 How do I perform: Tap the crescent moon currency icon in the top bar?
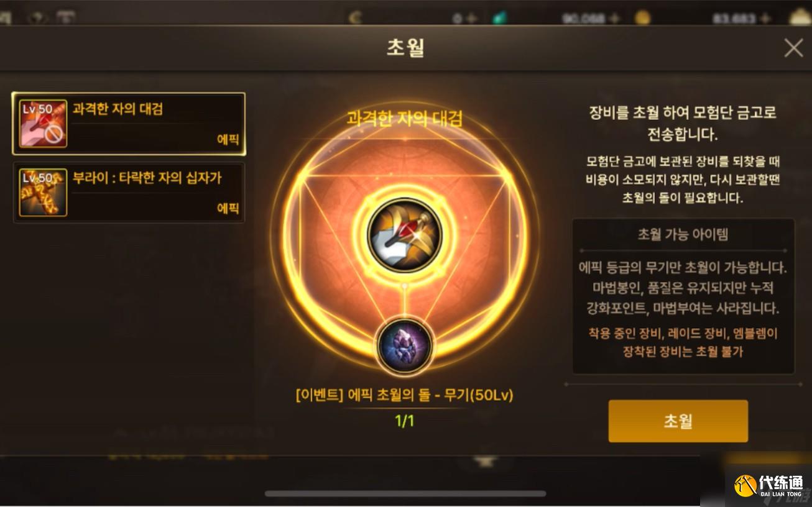355,18
